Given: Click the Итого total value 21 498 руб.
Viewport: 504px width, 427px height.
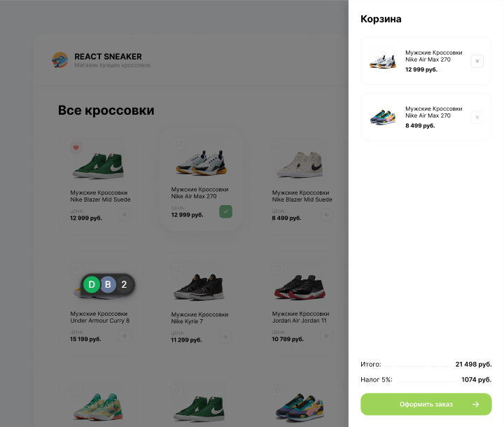Looking at the screenshot, I should coord(473,364).
